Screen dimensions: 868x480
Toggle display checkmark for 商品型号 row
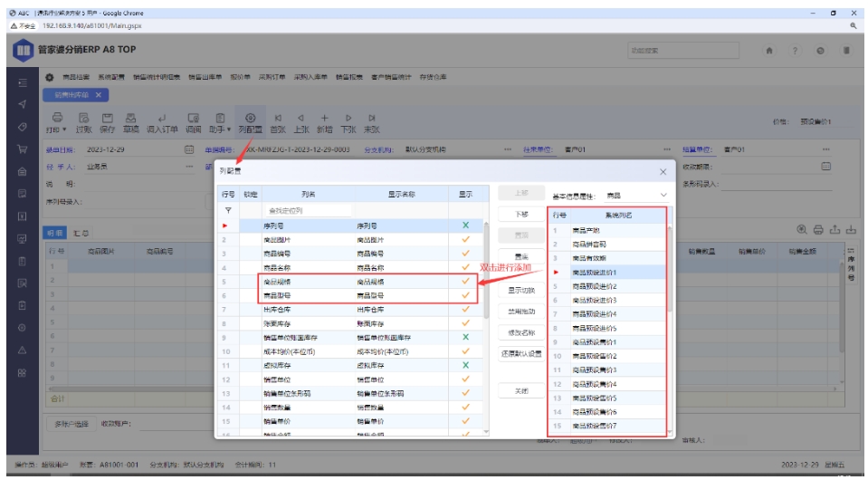tap(465, 295)
